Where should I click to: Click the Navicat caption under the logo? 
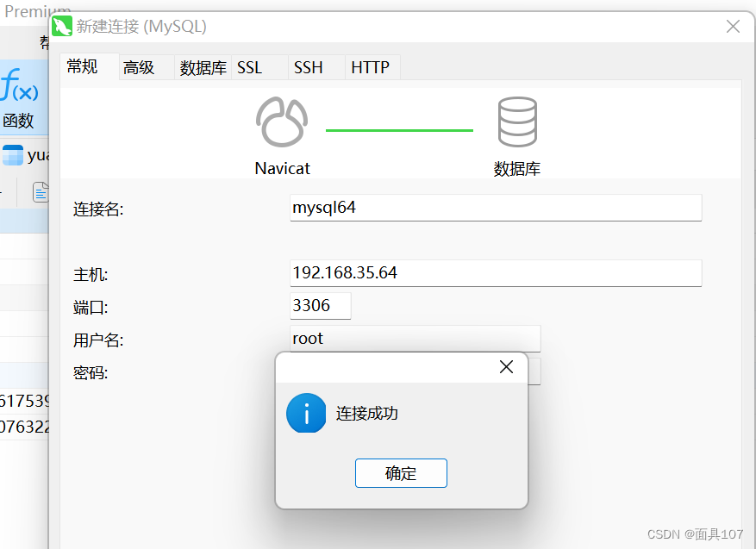click(x=282, y=168)
